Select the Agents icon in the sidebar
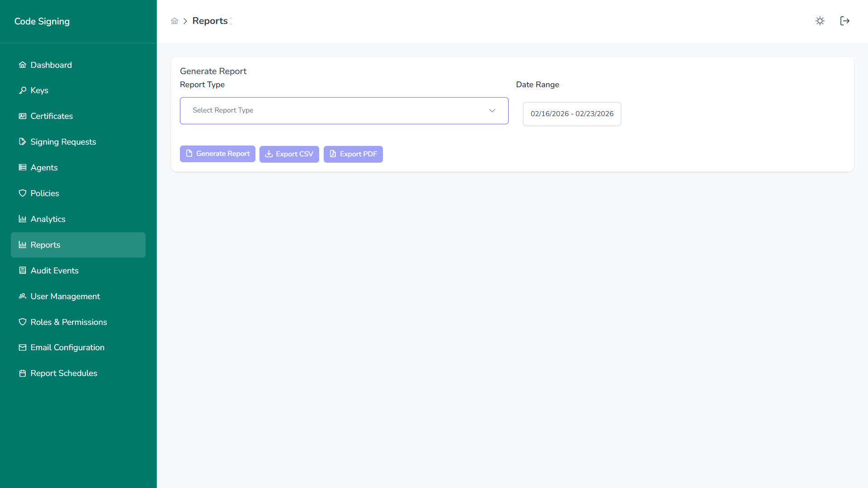Viewport: 868px width, 488px height. 22,167
